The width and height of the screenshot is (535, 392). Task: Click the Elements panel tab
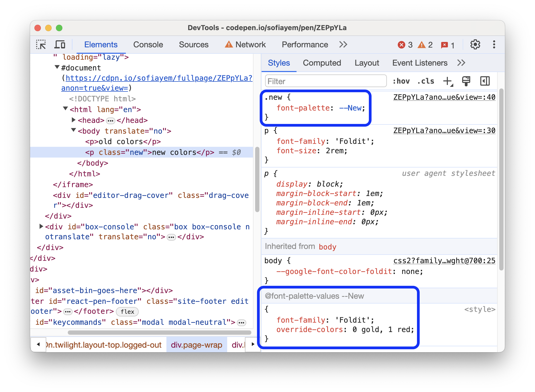point(101,45)
